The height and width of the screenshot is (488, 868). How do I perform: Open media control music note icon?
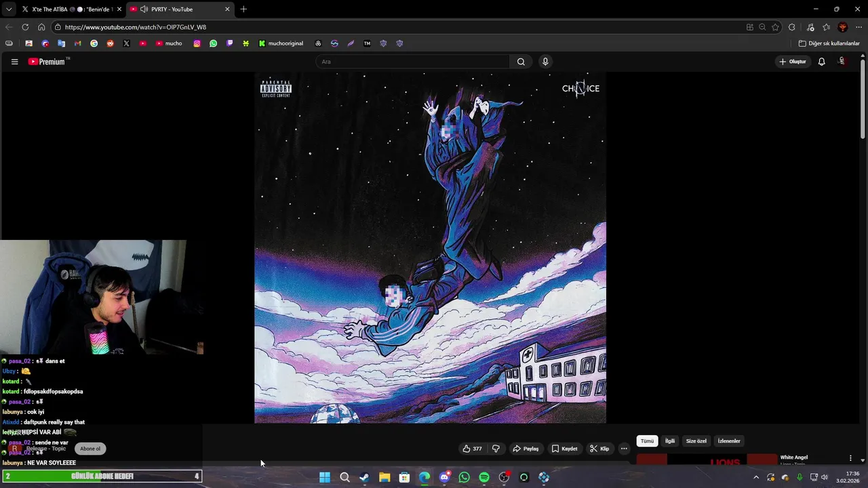[810, 27]
